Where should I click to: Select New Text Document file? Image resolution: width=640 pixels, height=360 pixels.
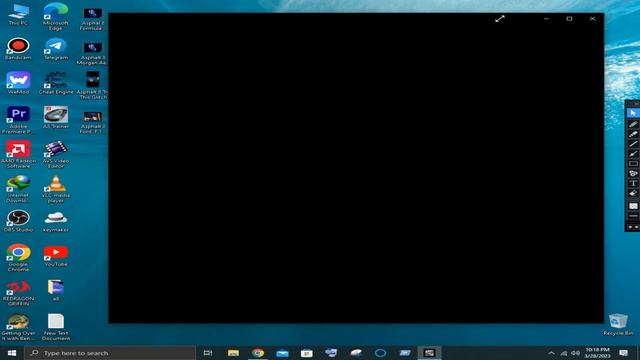(56, 327)
